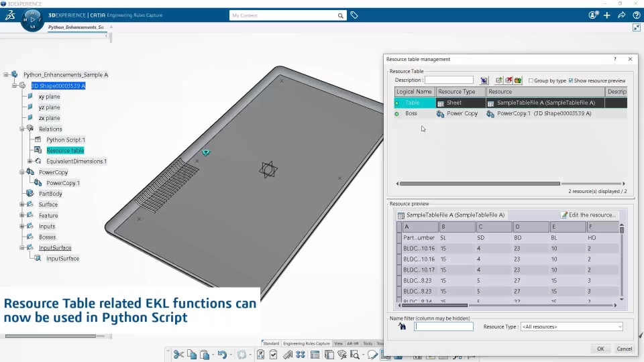
Task: Click the Description text field
Action: [449, 80]
